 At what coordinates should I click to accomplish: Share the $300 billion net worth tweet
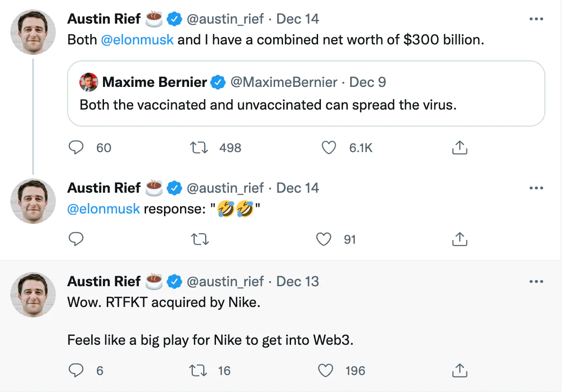point(459,148)
